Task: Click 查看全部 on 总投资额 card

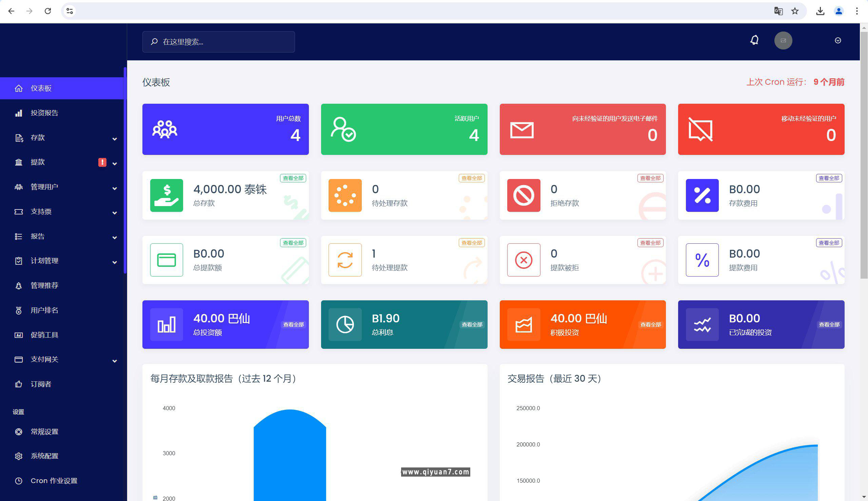Action: [293, 324]
